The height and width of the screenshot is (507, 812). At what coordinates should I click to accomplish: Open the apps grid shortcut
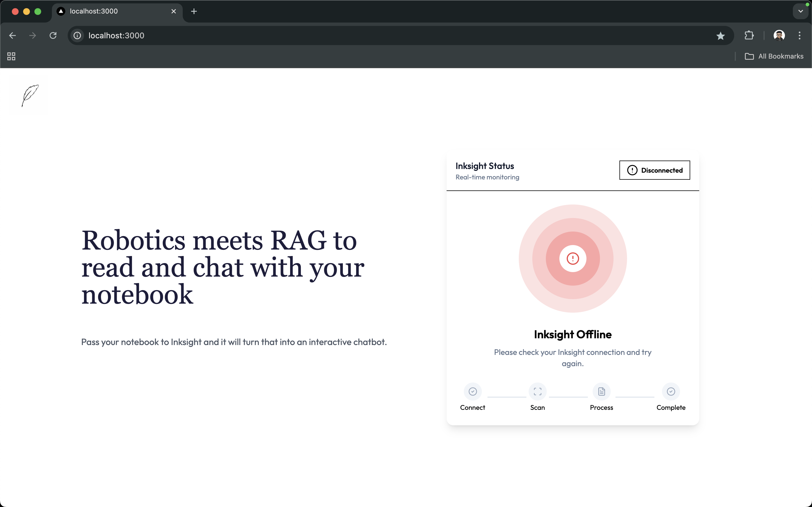pyautogui.click(x=11, y=56)
